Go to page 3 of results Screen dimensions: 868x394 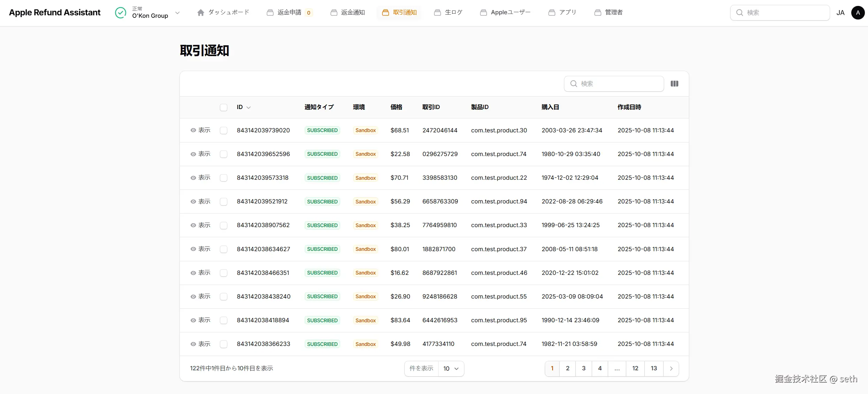[x=584, y=369]
